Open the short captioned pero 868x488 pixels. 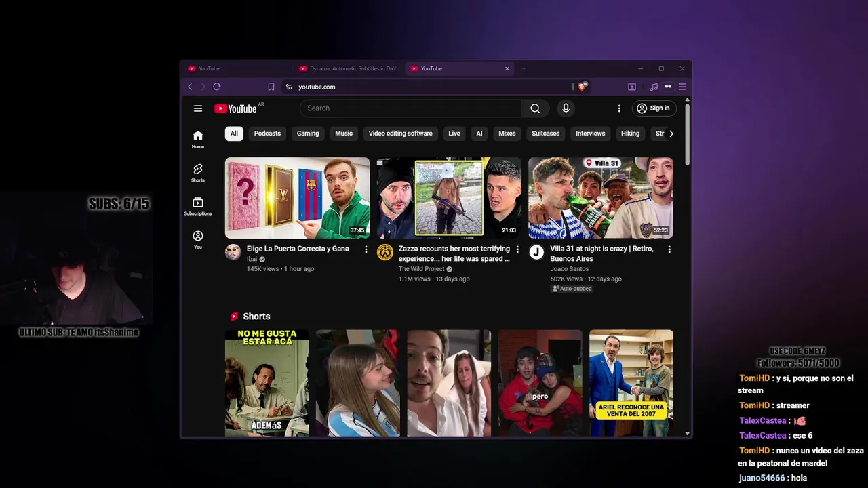pos(540,383)
